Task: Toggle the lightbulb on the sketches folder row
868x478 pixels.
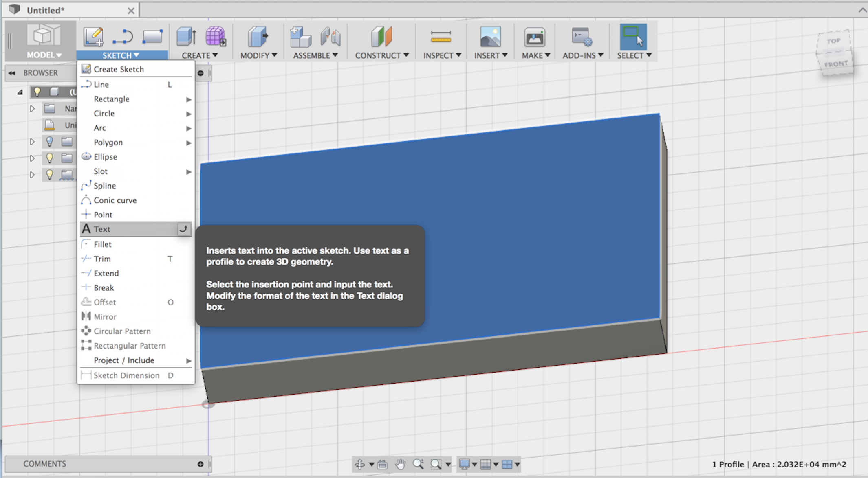Action: [49, 175]
